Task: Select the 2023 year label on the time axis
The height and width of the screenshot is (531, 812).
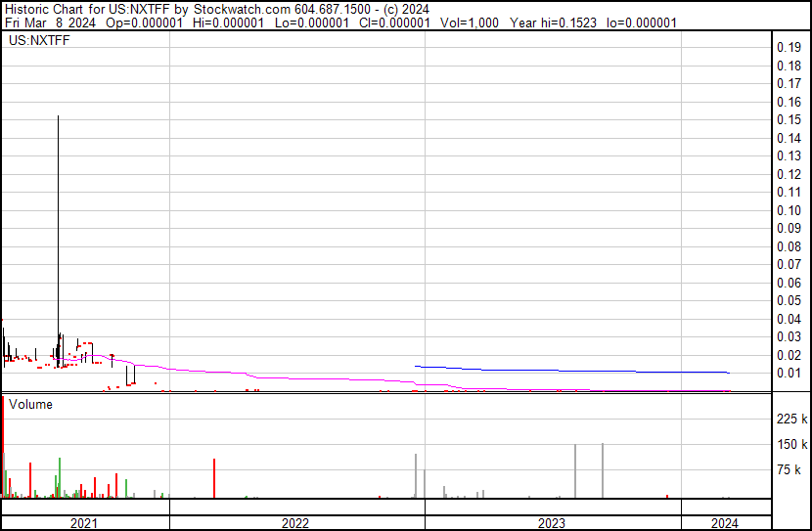Action: coord(552,523)
